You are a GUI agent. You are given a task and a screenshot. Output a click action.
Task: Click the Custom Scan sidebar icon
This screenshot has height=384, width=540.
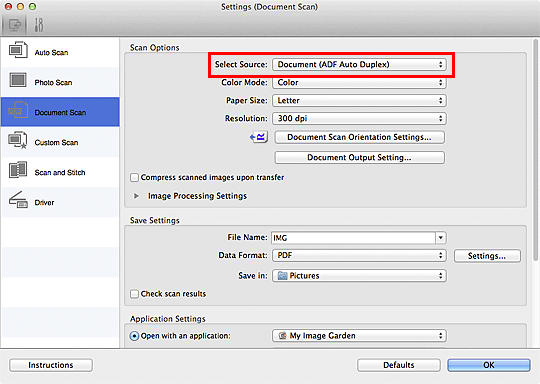coord(18,140)
